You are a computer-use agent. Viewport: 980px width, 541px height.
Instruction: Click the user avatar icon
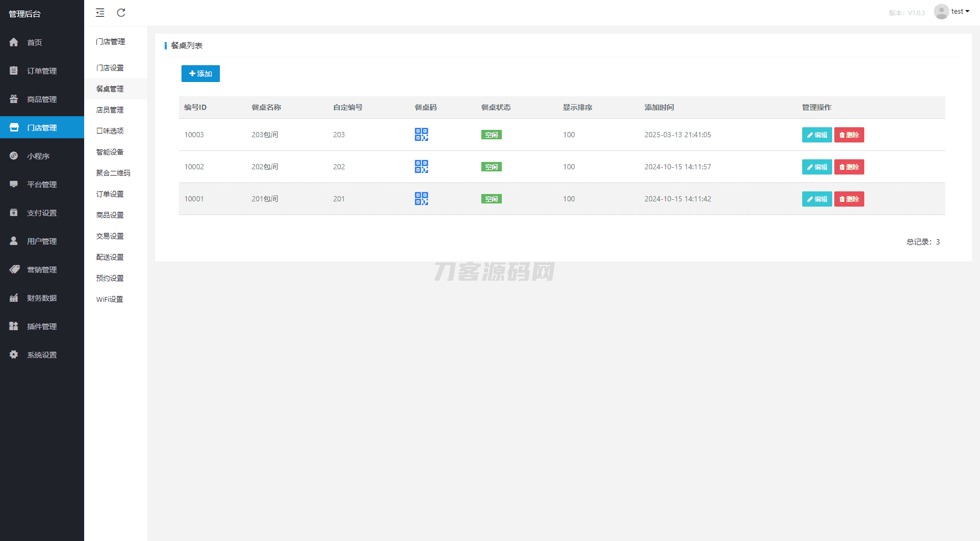click(941, 12)
